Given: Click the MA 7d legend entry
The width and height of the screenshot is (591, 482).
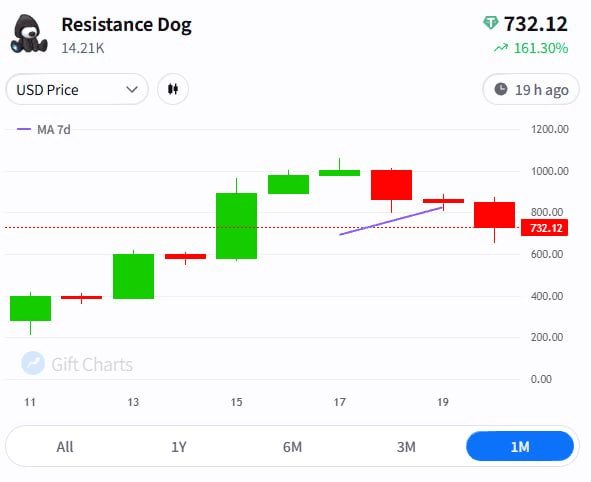Looking at the screenshot, I should 44,130.
